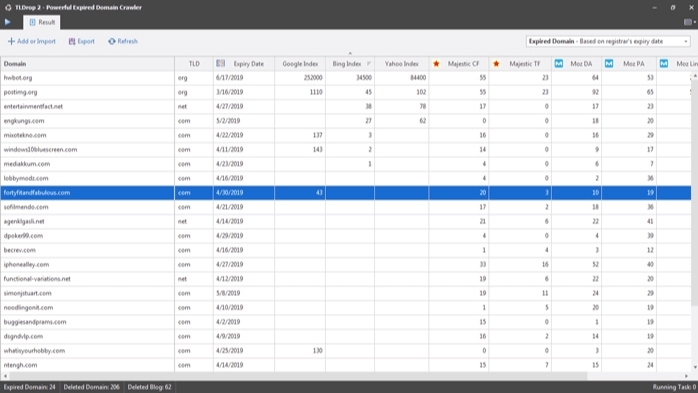The width and height of the screenshot is (698, 393).
Task: Open the Result tab
Action: (42, 22)
